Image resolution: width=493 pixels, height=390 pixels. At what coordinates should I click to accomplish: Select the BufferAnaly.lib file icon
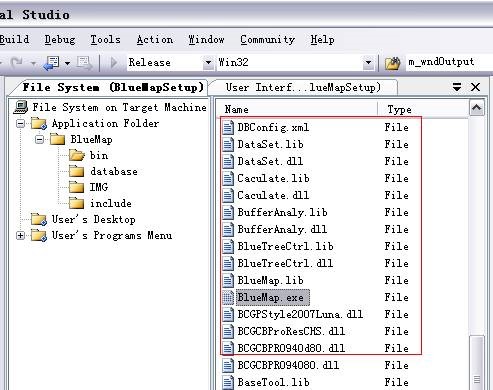[228, 213]
